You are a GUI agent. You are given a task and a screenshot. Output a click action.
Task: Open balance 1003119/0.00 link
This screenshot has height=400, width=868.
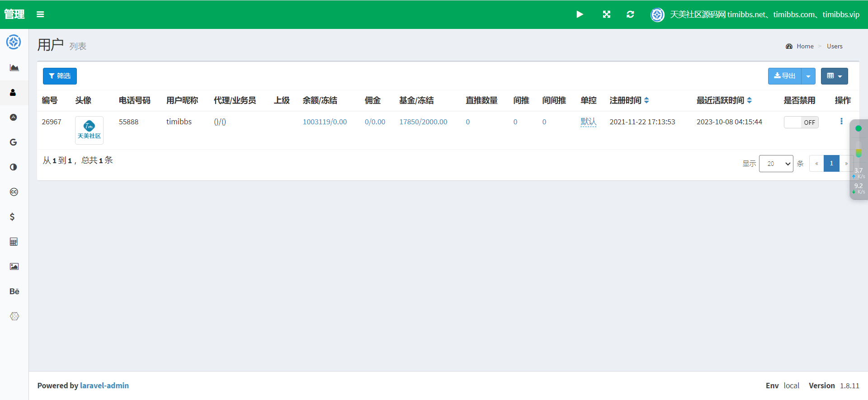point(325,122)
